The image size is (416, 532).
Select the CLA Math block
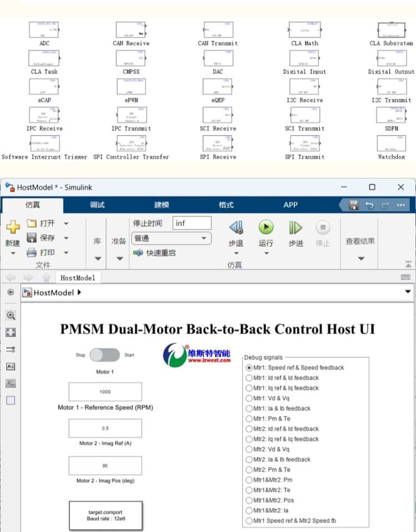305,30
